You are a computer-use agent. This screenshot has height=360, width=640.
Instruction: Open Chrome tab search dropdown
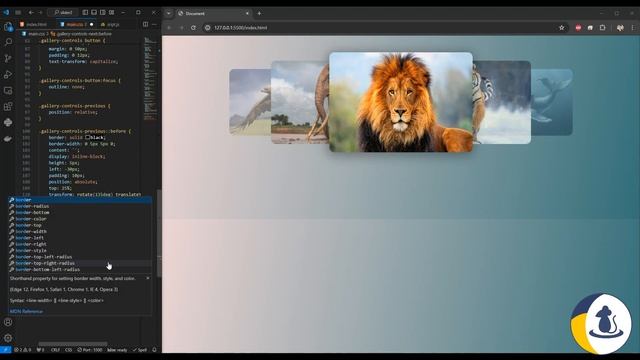[x=169, y=13]
